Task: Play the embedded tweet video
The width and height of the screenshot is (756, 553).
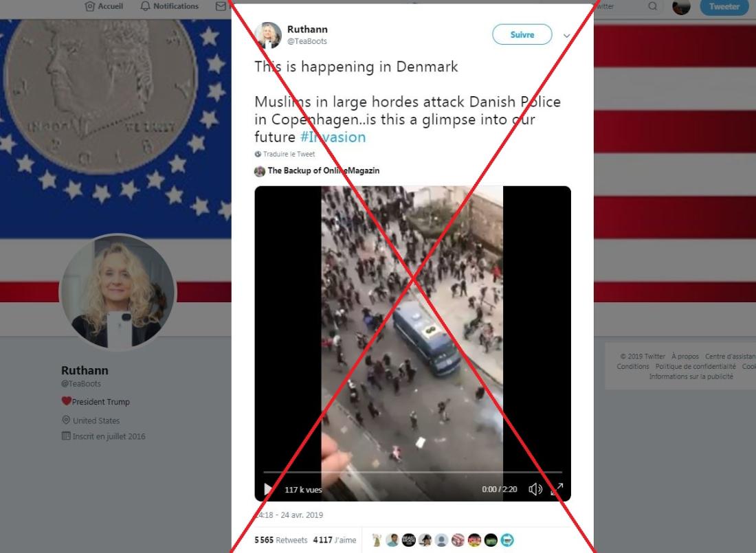Action: [x=267, y=489]
